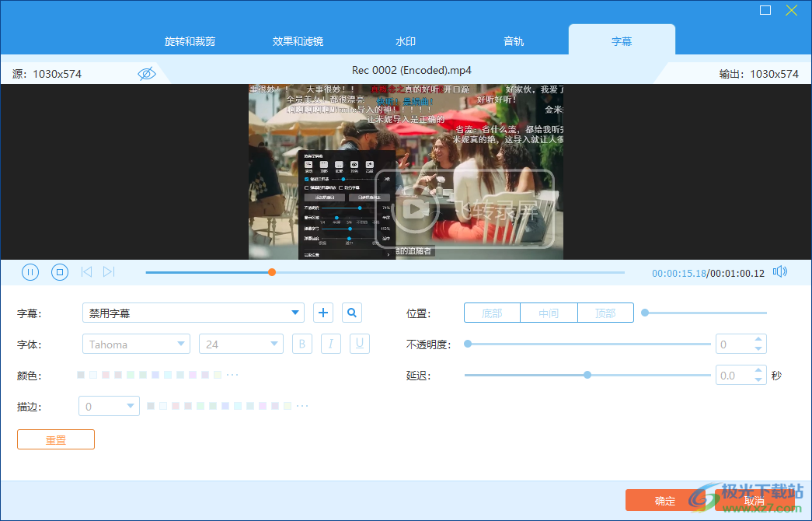Screen dimensions: 812x521
Task: Apply bold formatting to subtitles
Action: click(x=302, y=343)
